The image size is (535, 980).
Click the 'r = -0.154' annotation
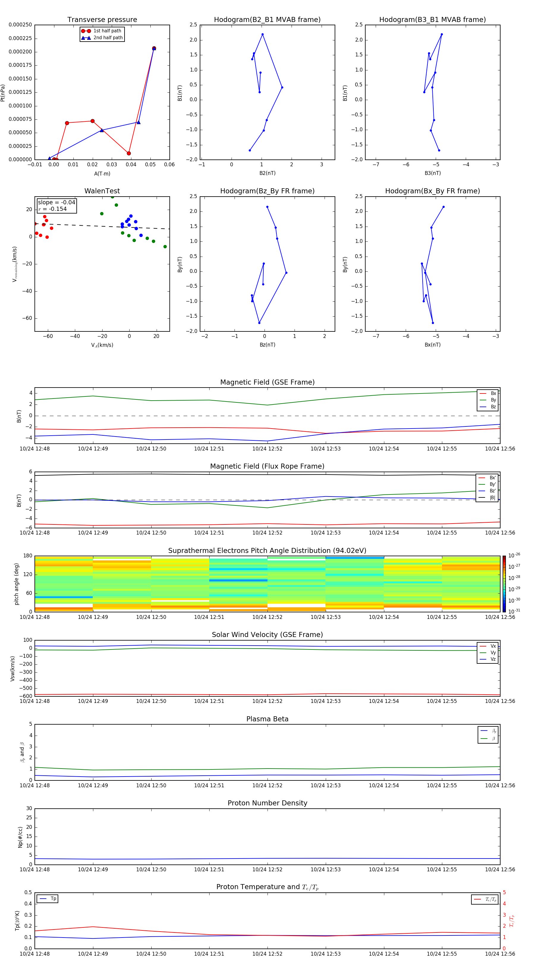[53, 209]
